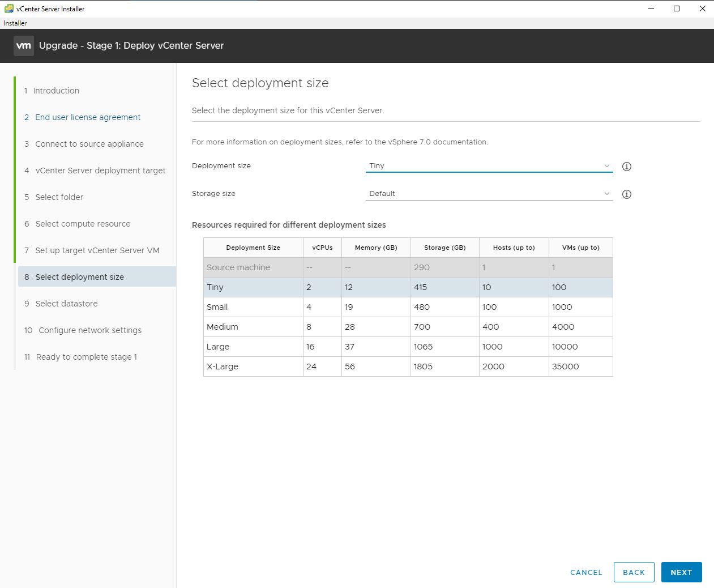Click the Deployment size field label

221,166
